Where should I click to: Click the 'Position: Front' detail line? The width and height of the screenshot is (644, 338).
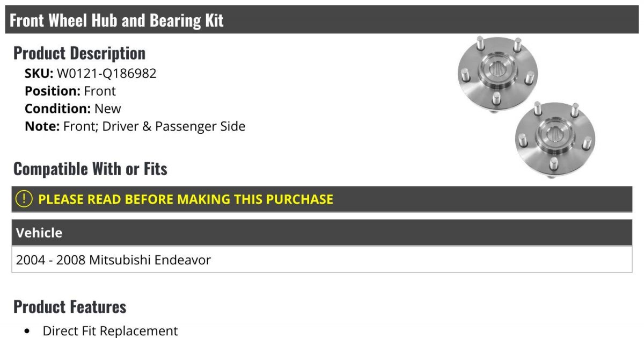click(x=70, y=91)
